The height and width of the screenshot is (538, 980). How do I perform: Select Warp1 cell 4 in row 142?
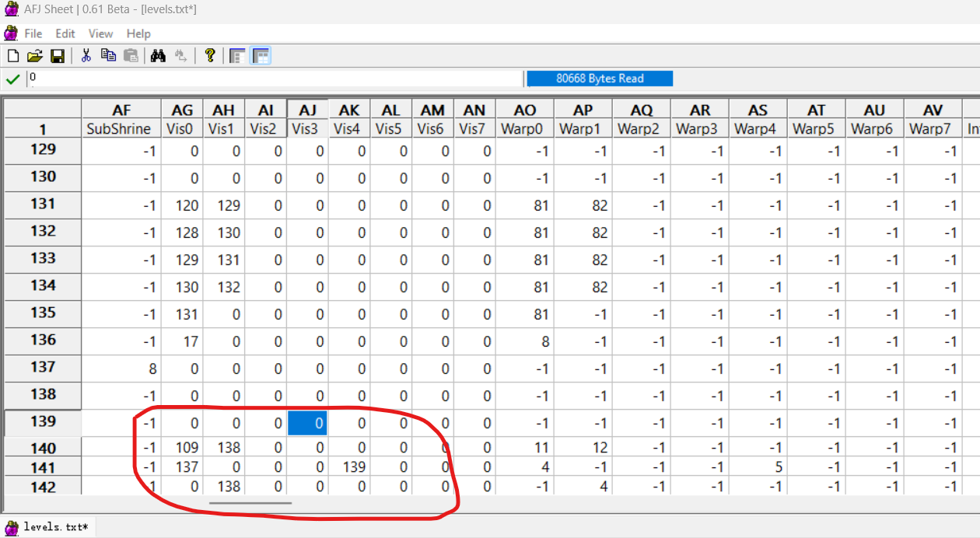[x=583, y=487]
